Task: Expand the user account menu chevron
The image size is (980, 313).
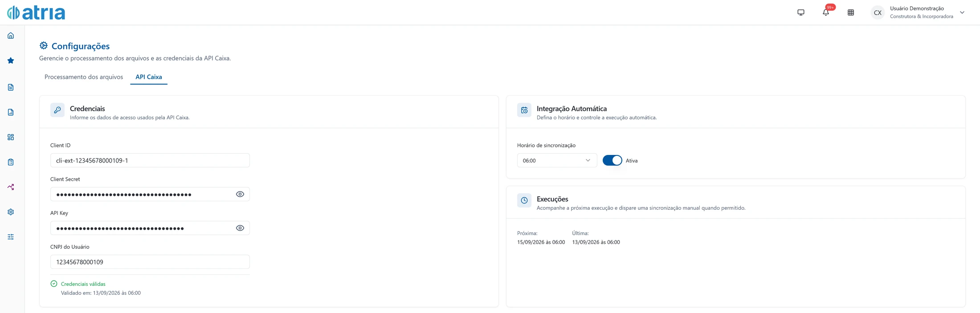Action: (962, 12)
